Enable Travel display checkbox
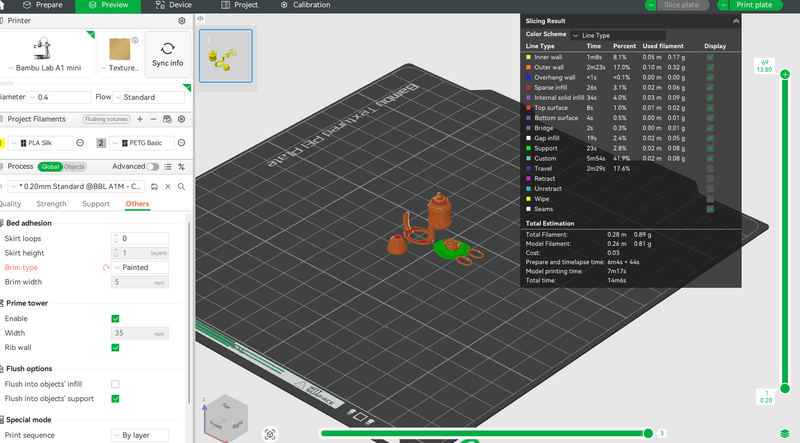 [x=710, y=168]
